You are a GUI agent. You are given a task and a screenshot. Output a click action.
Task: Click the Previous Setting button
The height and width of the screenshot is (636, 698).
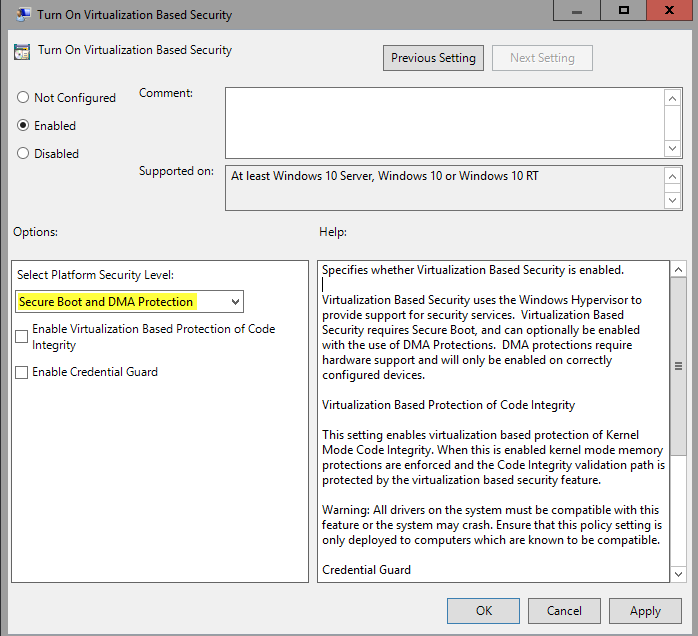click(433, 58)
